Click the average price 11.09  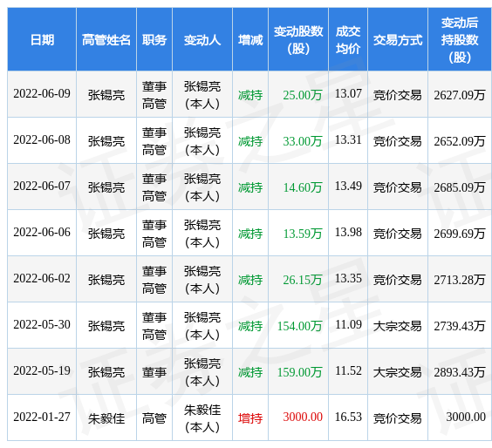coord(348,324)
